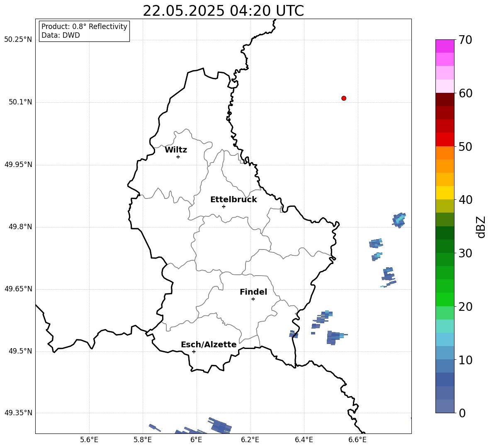Click the yellow swatch just above 40 dBZ
Viewport: 491px width, 448px height.
445,193
